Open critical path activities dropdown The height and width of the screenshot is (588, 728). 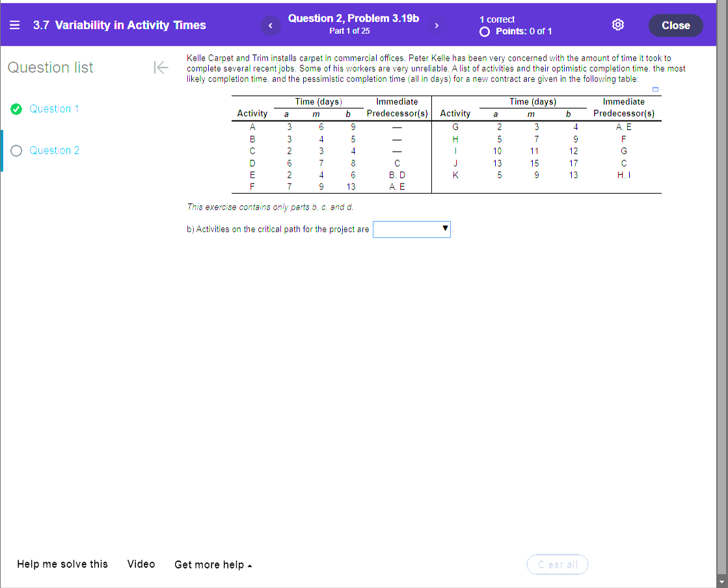(x=411, y=229)
